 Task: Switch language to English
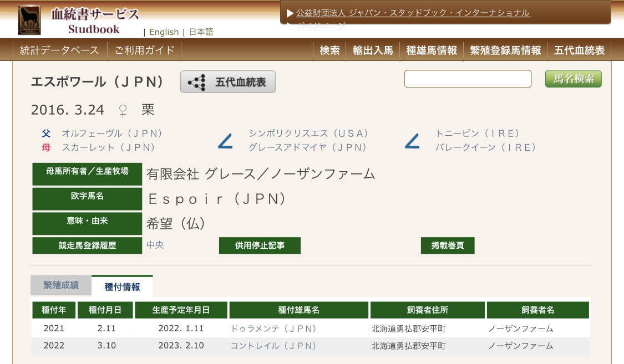pos(164,32)
